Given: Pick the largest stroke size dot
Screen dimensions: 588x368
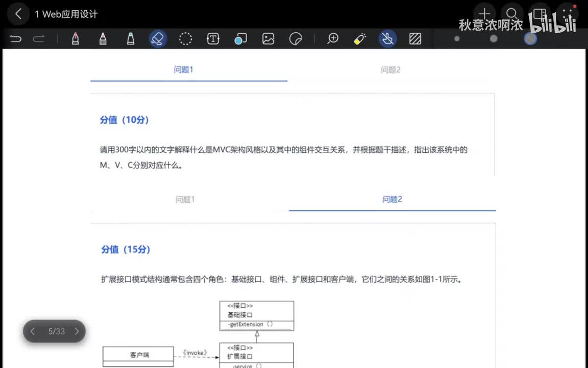Looking at the screenshot, I should pyautogui.click(x=530, y=39).
